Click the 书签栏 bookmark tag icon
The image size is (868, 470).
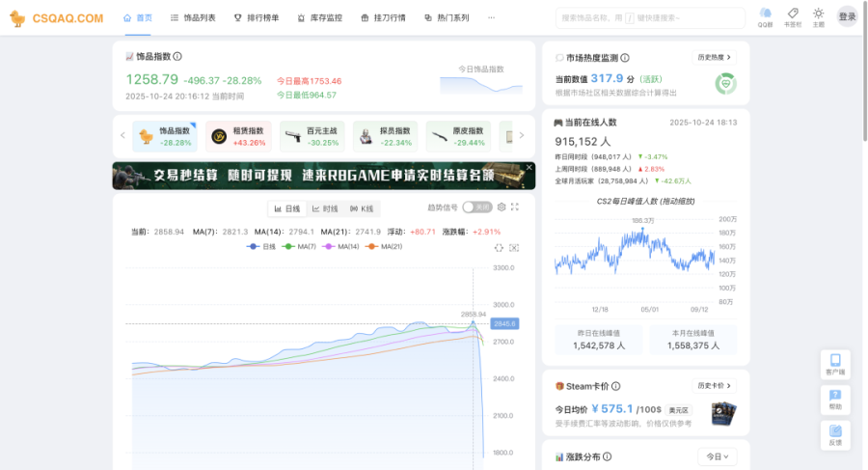click(792, 14)
